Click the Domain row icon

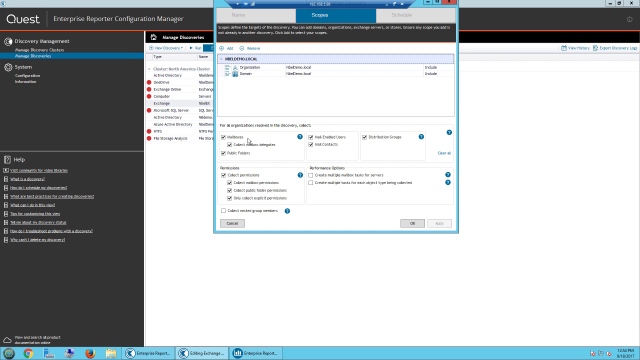[x=235, y=74]
